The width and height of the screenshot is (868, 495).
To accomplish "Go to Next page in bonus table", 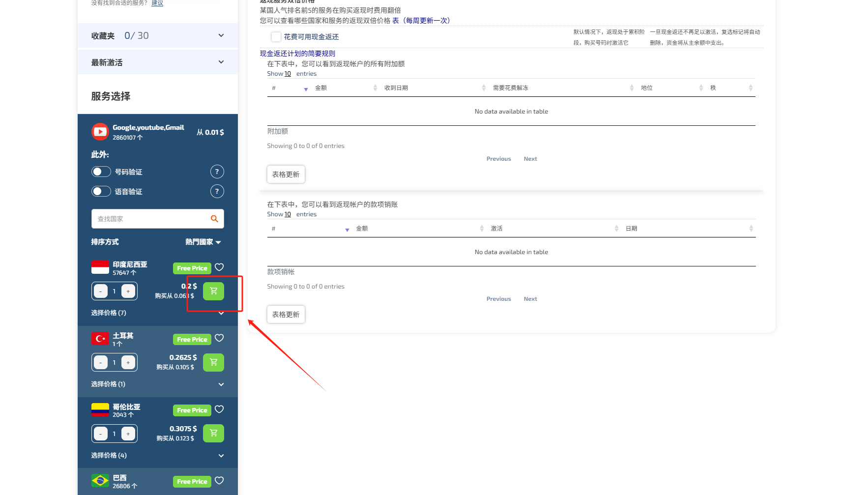I will 530,159.
